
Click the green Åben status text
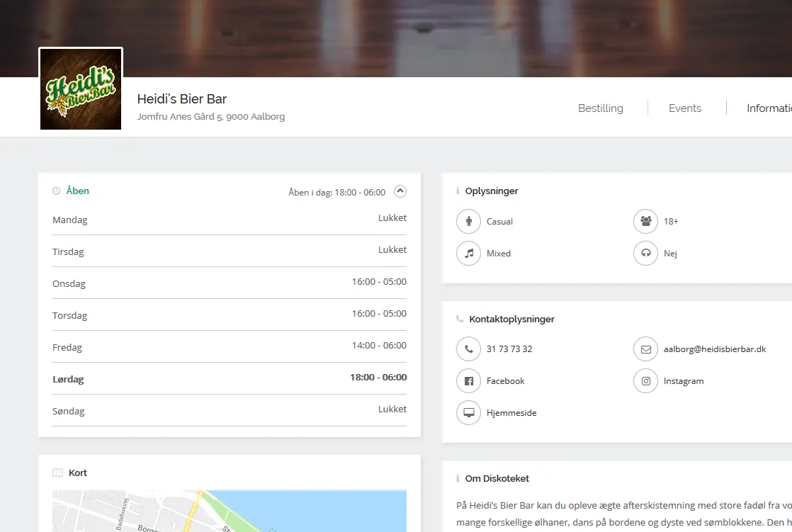tap(77, 191)
